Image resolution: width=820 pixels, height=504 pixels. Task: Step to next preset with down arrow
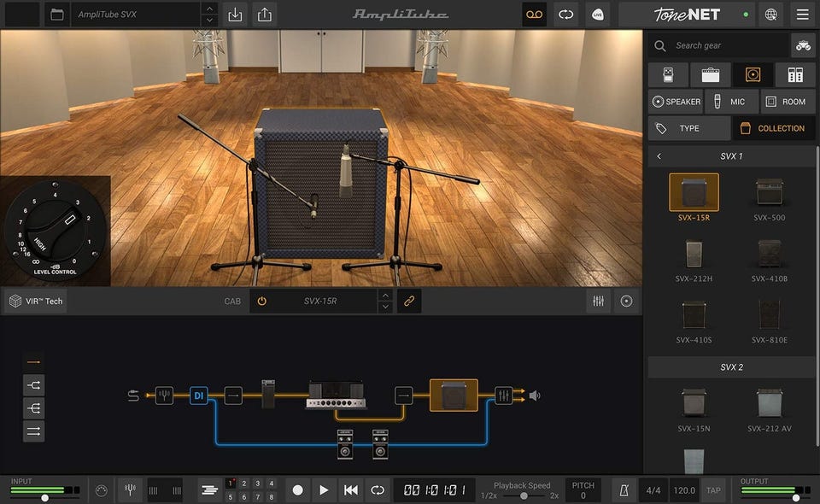[x=209, y=21]
